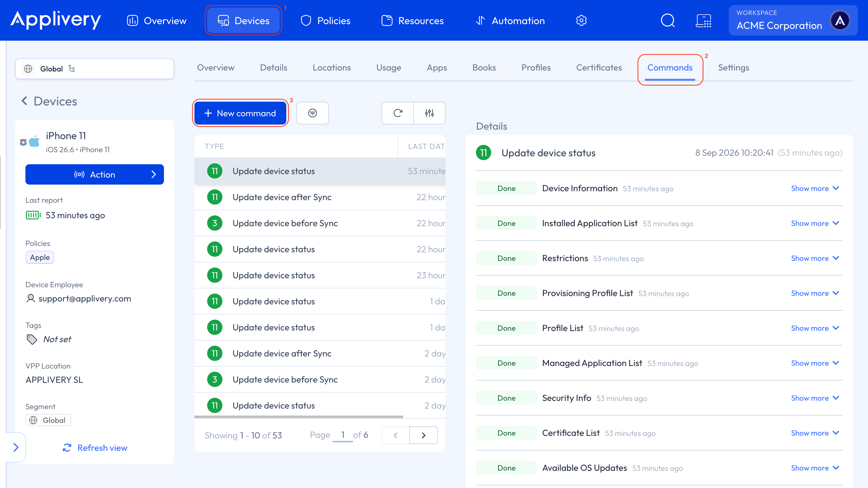Click the battery icon under Last report
The width and height of the screenshot is (868, 488).
[33, 215]
